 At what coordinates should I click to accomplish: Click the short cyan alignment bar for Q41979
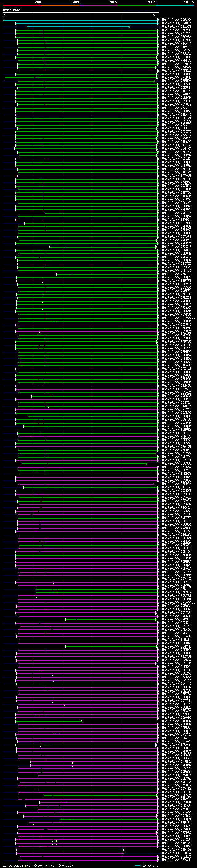pos(78,26)
